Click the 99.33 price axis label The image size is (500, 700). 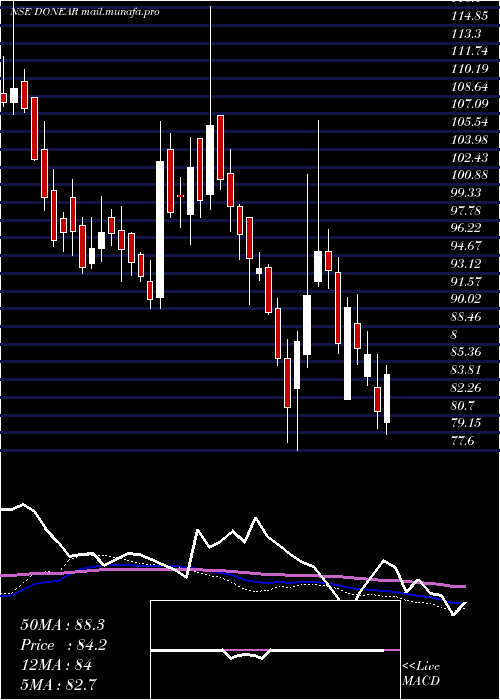click(x=467, y=193)
